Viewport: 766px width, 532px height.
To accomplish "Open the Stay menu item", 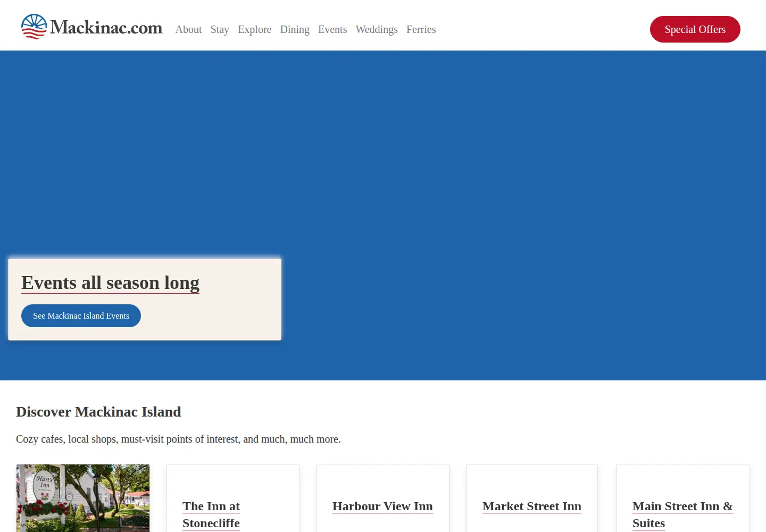I will pyautogui.click(x=220, y=29).
